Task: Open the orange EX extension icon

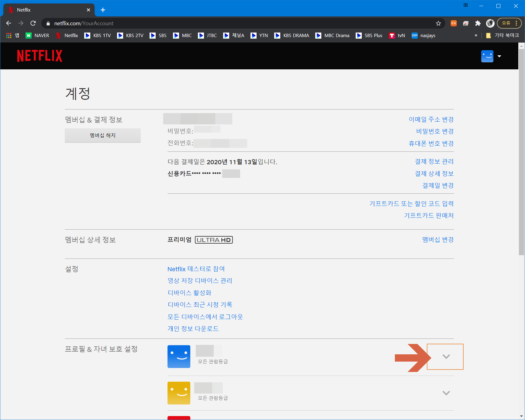Action: [x=454, y=23]
